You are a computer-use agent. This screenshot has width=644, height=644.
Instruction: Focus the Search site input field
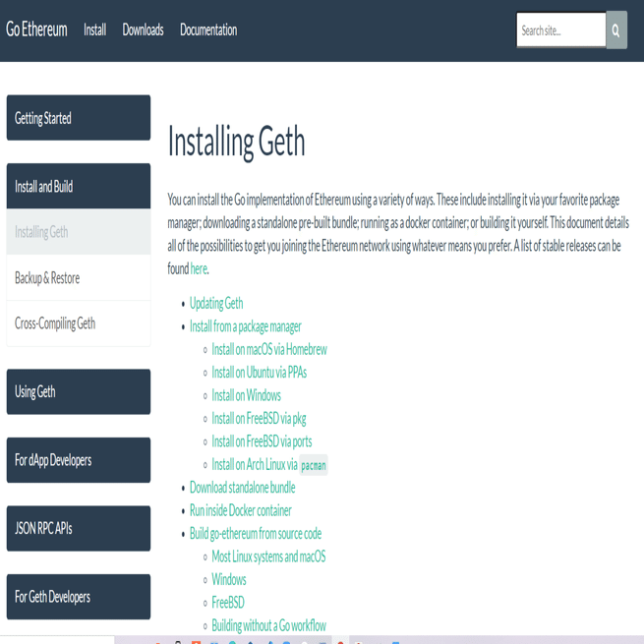coord(561,29)
